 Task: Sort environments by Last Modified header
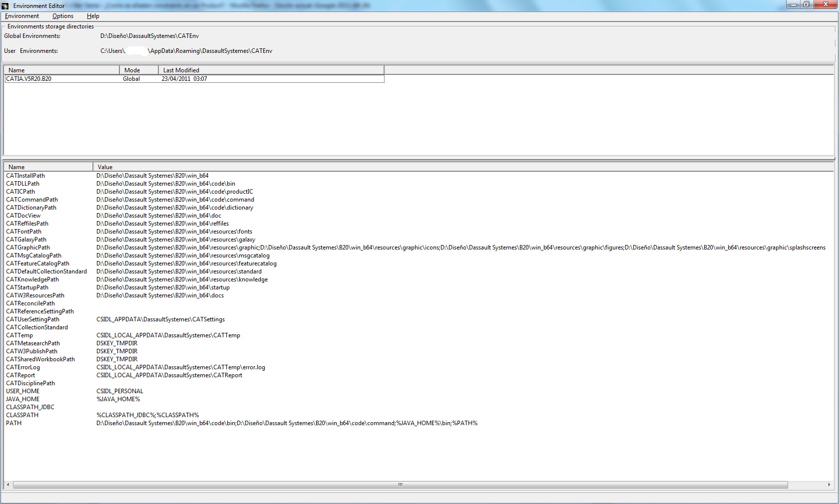pos(271,70)
